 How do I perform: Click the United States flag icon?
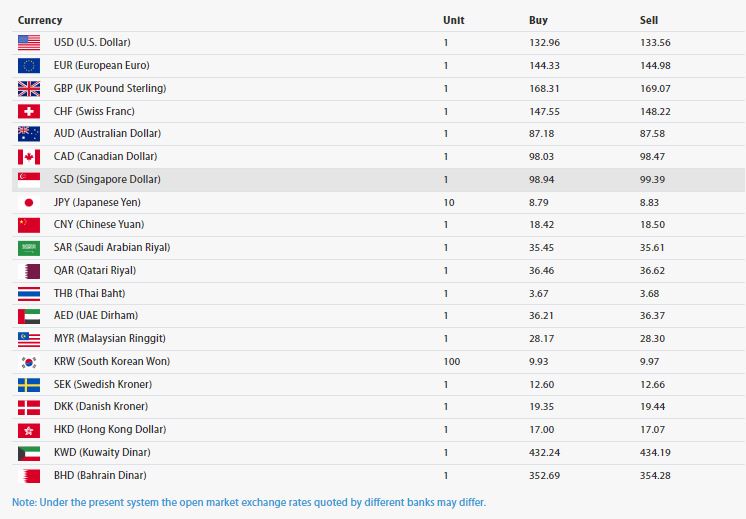(29, 43)
